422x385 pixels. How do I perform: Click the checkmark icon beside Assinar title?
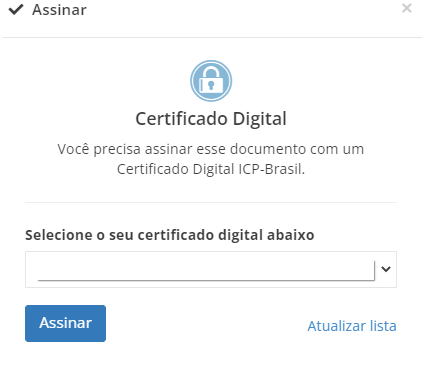[x=16, y=10]
